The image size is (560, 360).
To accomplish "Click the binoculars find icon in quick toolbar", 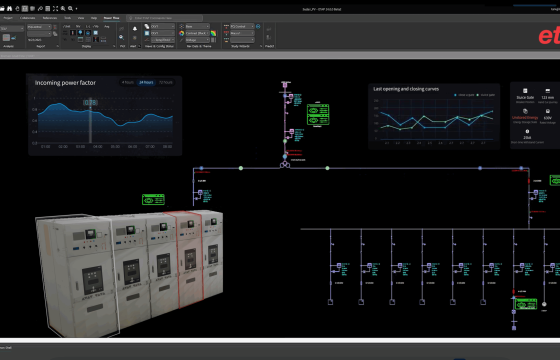I will point(10,8).
